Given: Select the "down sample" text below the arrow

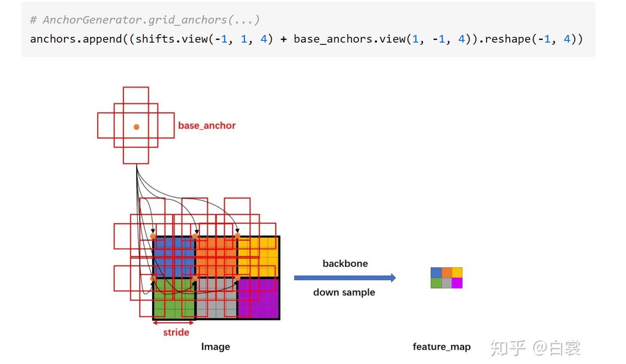Looking at the screenshot, I should [344, 293].
